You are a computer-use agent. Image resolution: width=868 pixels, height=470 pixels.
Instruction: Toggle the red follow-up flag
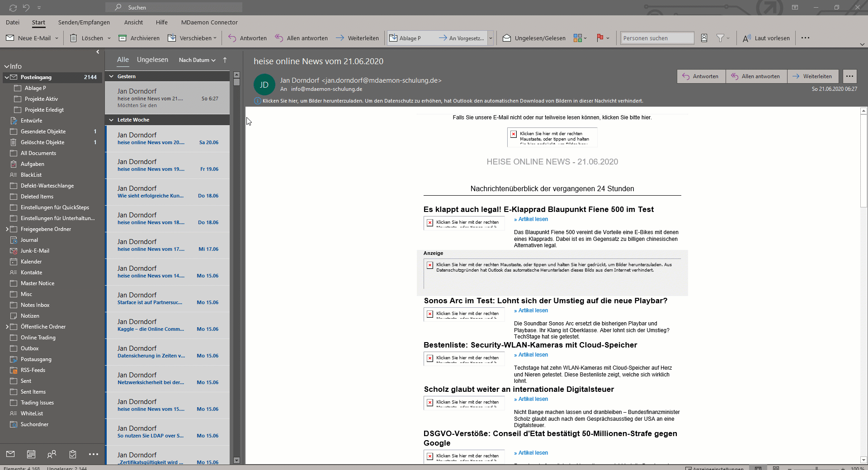pos(600,38)
